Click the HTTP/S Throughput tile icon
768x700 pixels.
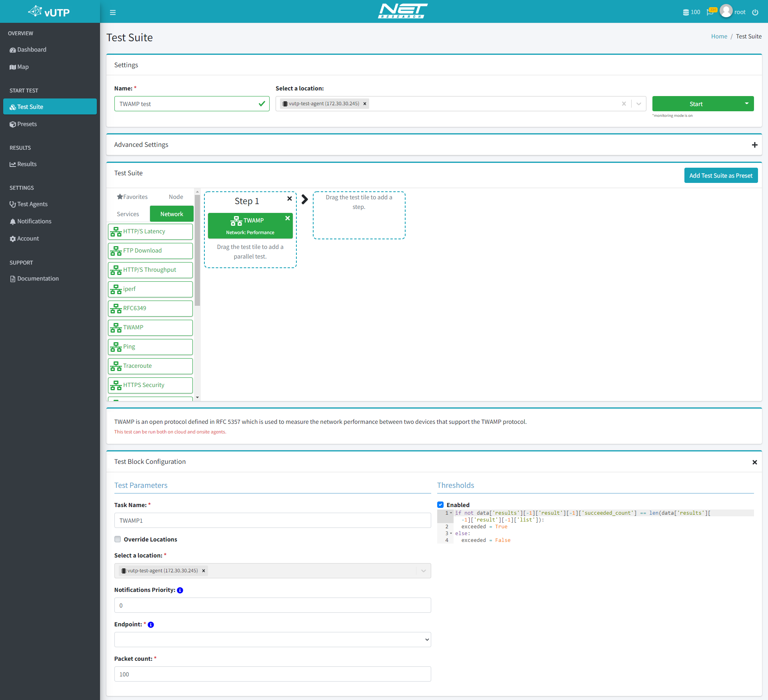point(116,270)
